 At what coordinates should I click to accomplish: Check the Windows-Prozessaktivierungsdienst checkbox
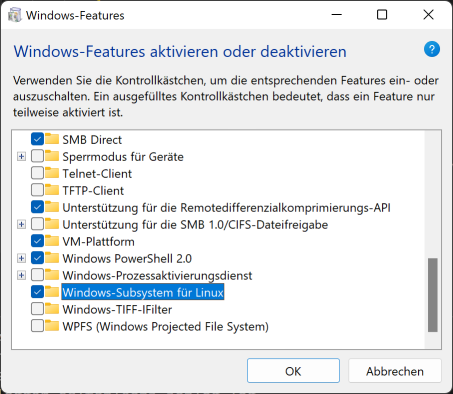pos(37,275)
